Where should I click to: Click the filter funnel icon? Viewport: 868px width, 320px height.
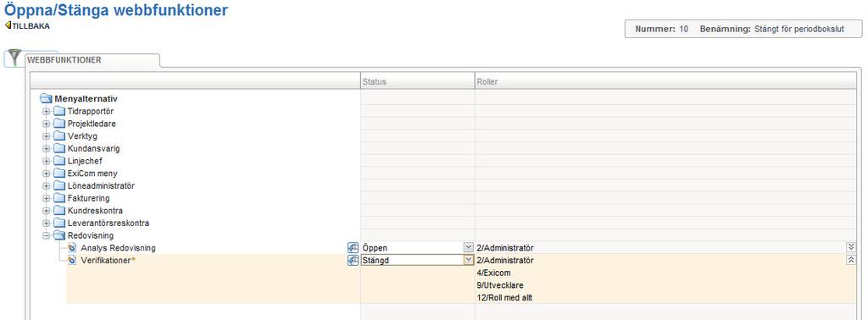pyautogui.click(x=15, y=58)
